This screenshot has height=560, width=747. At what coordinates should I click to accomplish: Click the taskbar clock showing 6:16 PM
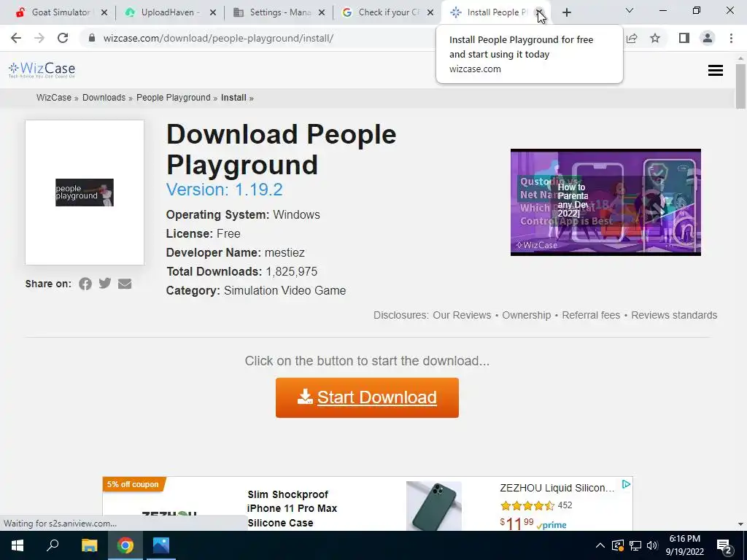coord(684,545)
